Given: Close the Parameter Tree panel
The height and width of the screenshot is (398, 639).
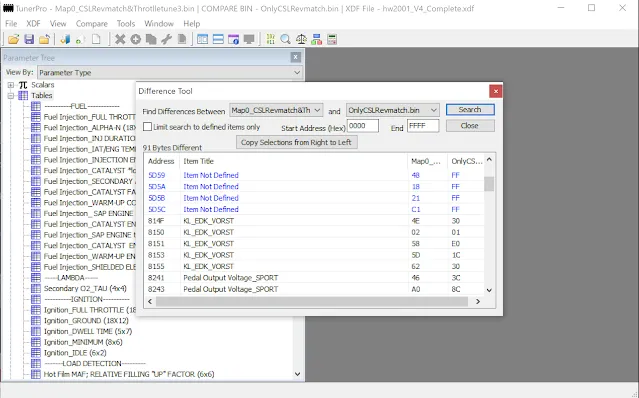Looking at the screenshot, I should (x=296, y=57).
